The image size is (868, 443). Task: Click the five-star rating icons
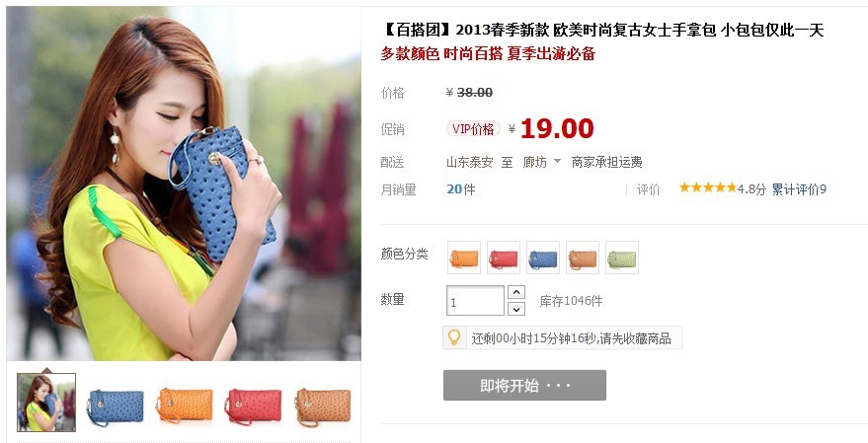(x=708, y=188)
